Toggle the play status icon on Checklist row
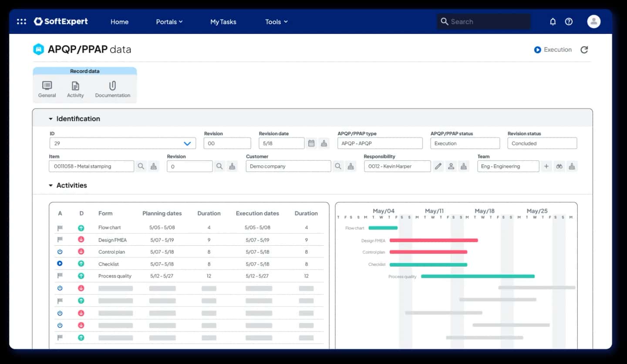627x364 pixels. [x=60, y=264]
